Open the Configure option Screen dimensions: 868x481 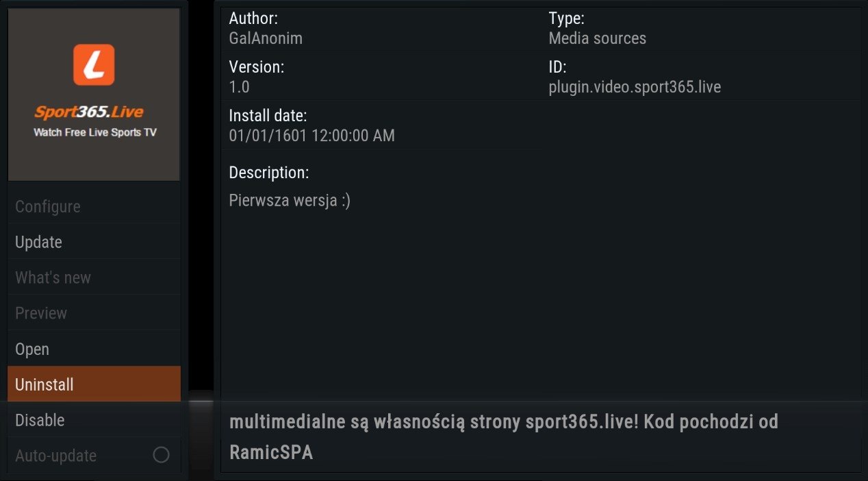94,206
